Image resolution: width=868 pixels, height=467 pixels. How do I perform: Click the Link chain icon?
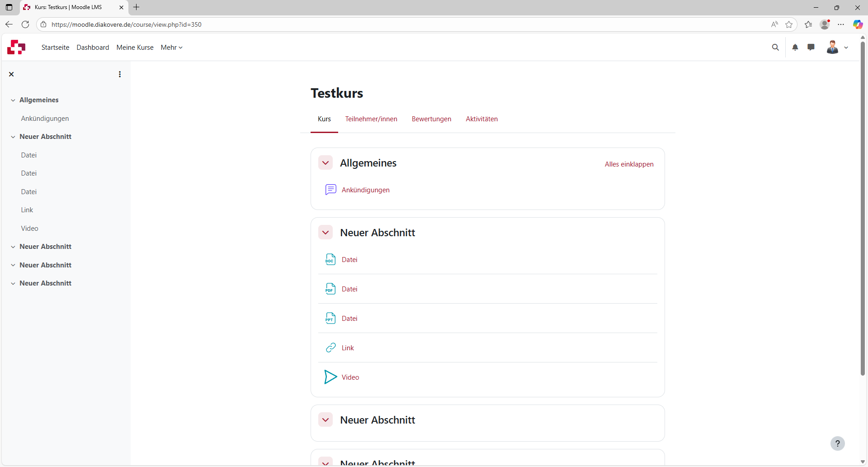click(x=330, y=348)
